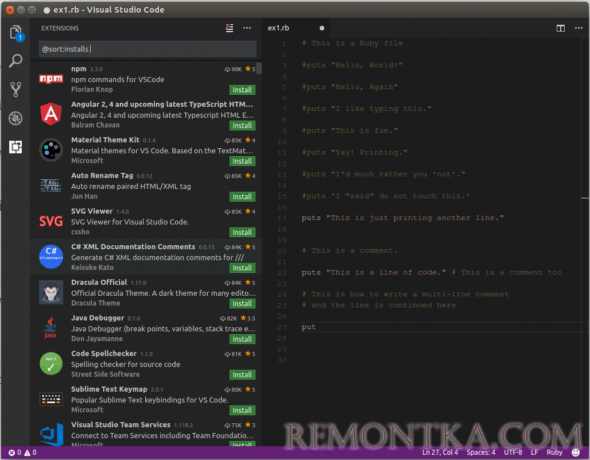Click the npm extension logo
The width and height of the screenshot is (590, 460).
tap(51, 79)
